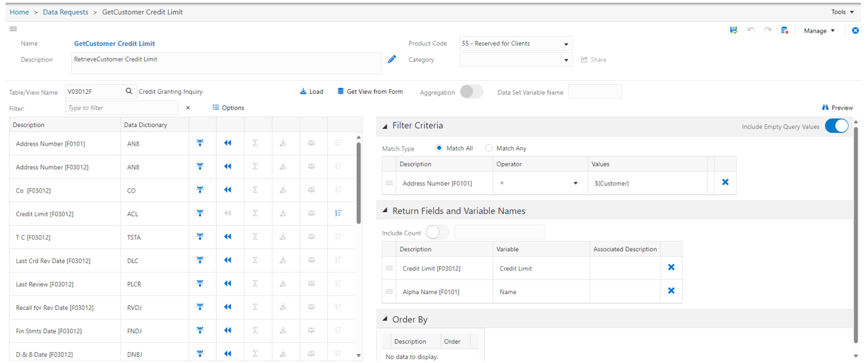Click the Description text area
868x363 pixels.
pyautogui.click(x=226, y=63)
